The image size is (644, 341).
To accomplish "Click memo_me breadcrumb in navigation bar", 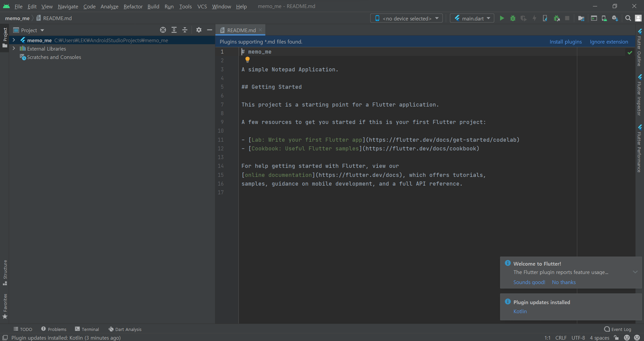I will click(x=17, y=18).
